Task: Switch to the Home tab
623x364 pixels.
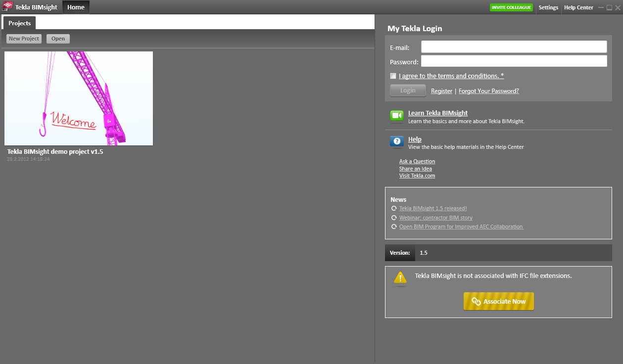Action: click(x=76, y=7)
